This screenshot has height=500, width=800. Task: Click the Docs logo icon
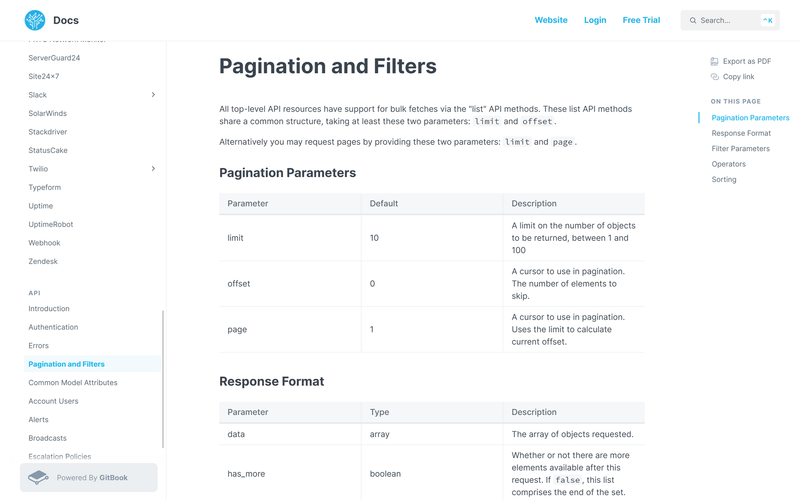pos(35,20)
